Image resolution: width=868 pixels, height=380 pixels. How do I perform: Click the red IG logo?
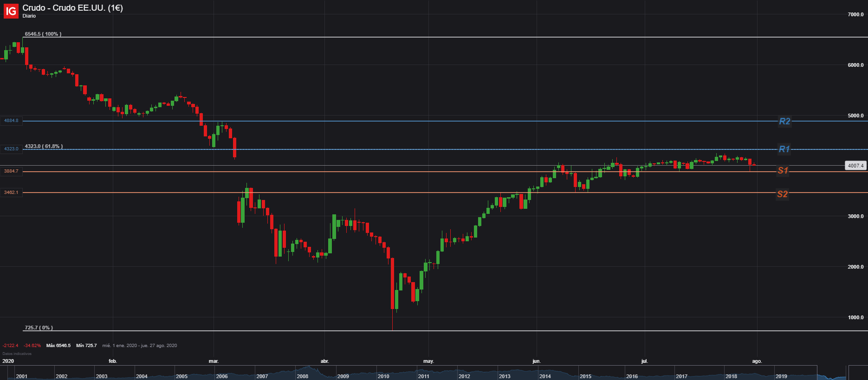click(11, 11)
